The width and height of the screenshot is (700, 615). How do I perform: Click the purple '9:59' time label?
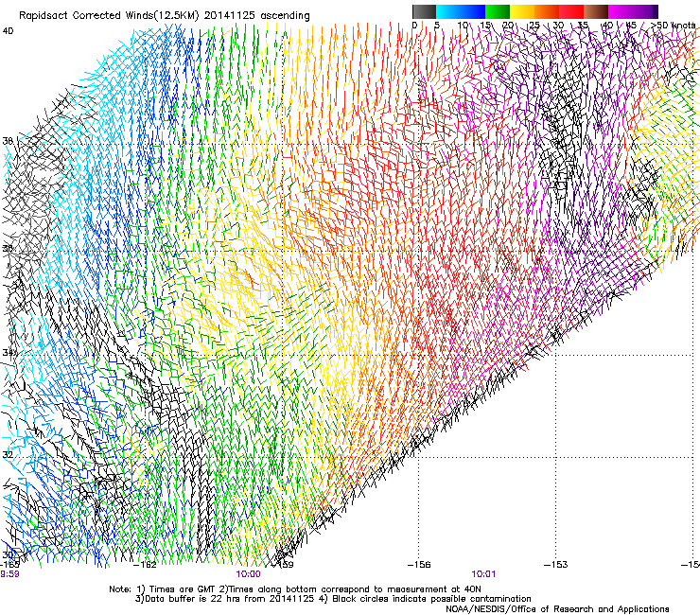coord(9,574)
